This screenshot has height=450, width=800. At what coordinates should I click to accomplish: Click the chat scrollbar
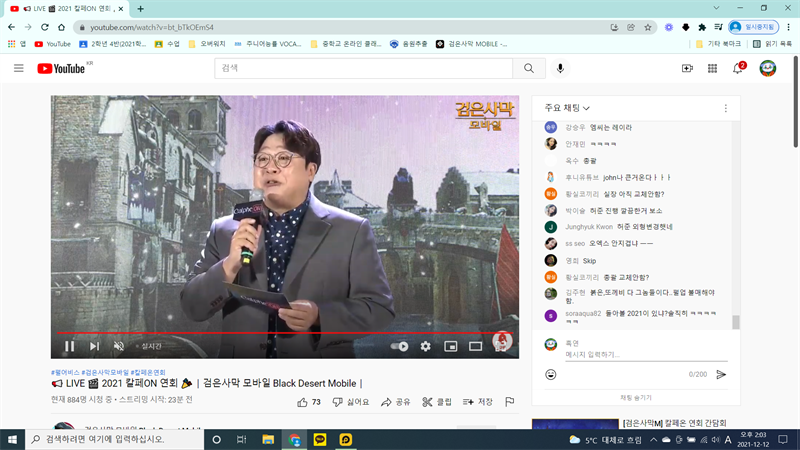(736, 322)
